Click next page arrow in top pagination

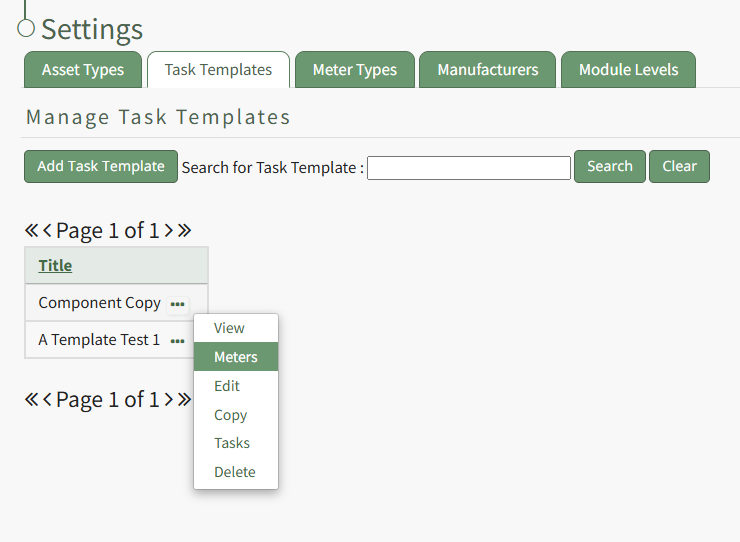169,231
